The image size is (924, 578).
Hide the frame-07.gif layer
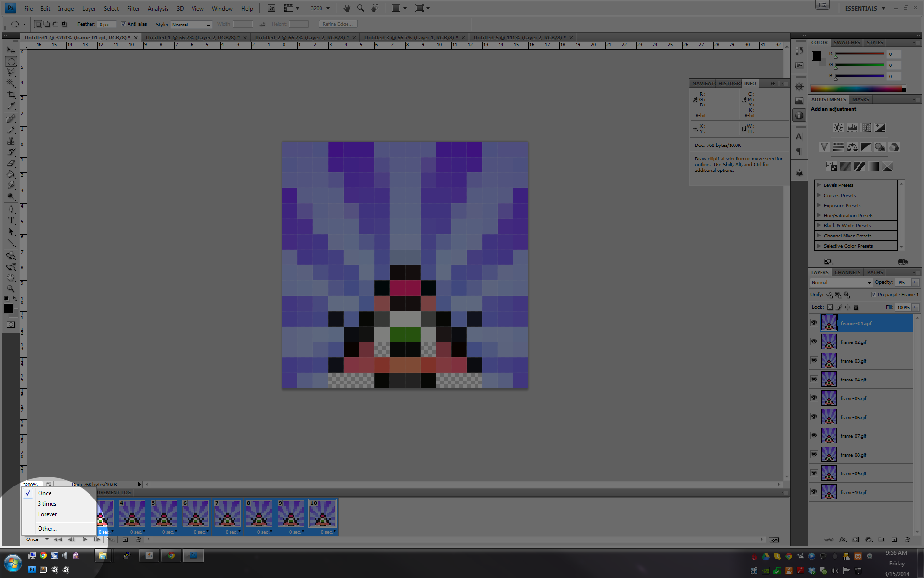tap(814, 435)
